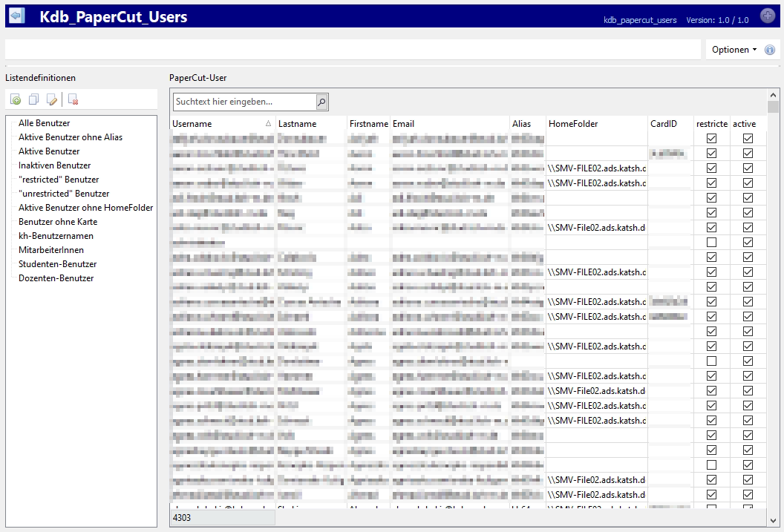Toggle active checkbox in second user row
This screenshot has height=532, width=784.
tap(748, 154)
